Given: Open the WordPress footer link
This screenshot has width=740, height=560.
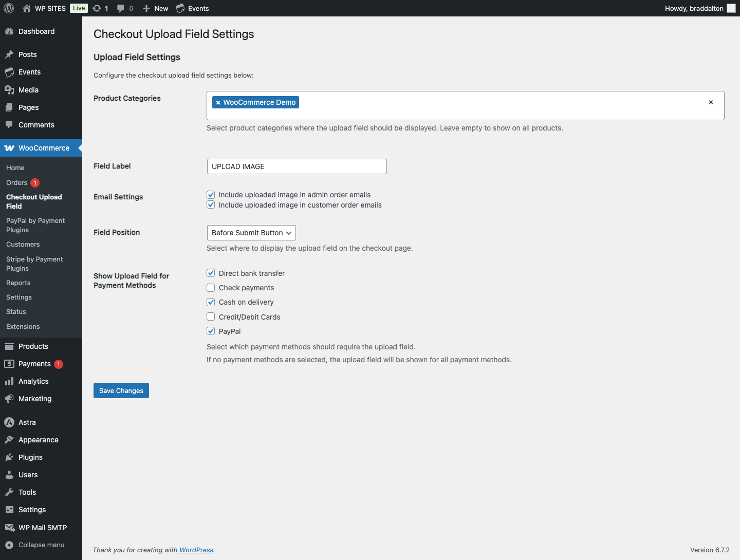Looking at the screenshot, I should [x=196, y=550].
